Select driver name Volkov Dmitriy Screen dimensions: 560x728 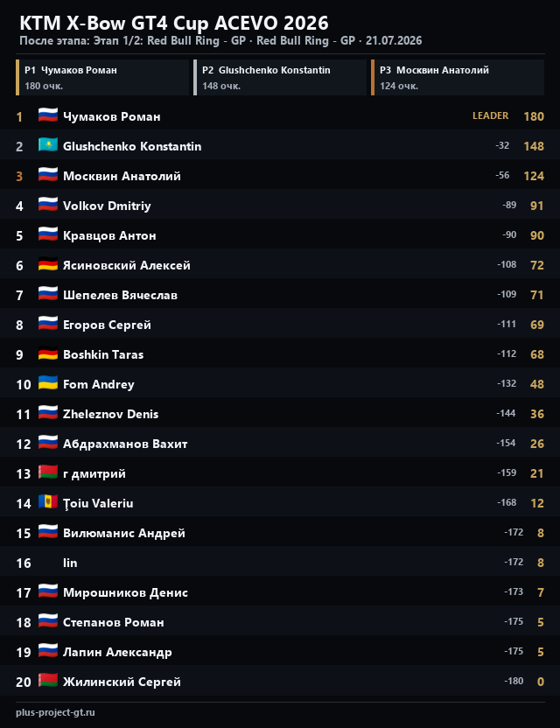[x=107, y=206]
